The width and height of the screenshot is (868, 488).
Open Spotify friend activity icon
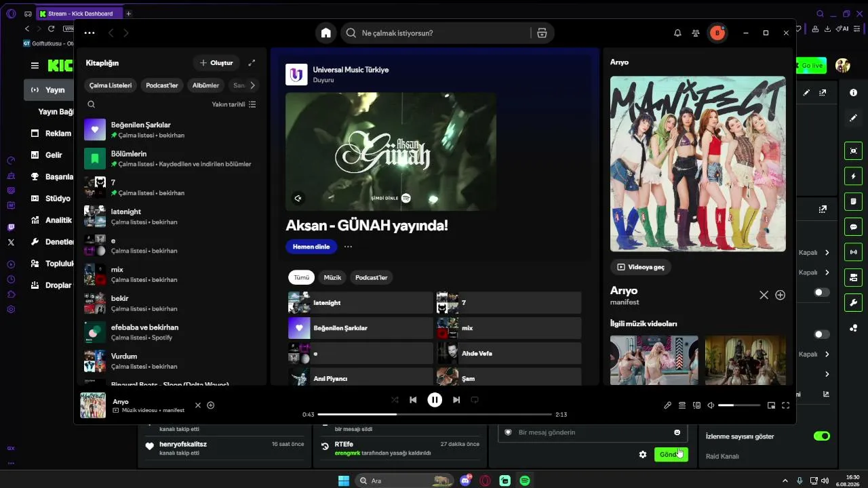696,33
